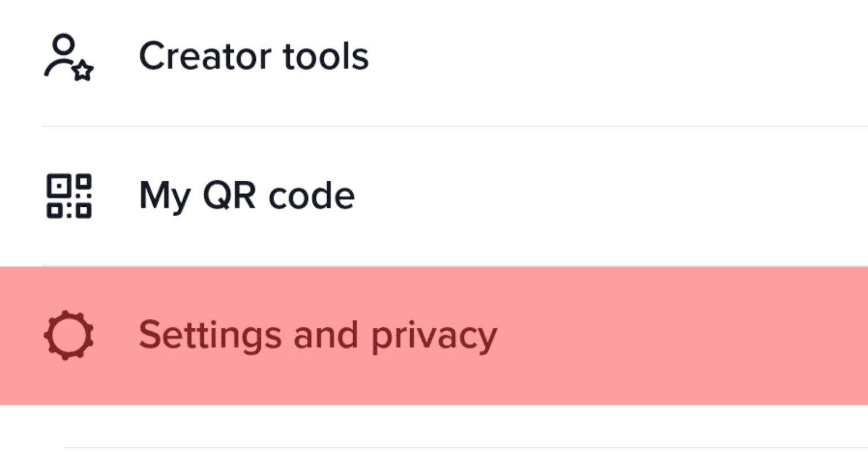
Task: Click the "My QR code" text label
Action: pyautogui.click(x=247, y=196)
